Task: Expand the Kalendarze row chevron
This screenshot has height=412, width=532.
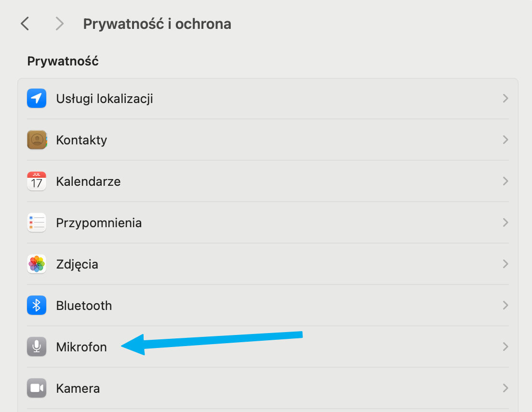Action: (x=505, y=181)
